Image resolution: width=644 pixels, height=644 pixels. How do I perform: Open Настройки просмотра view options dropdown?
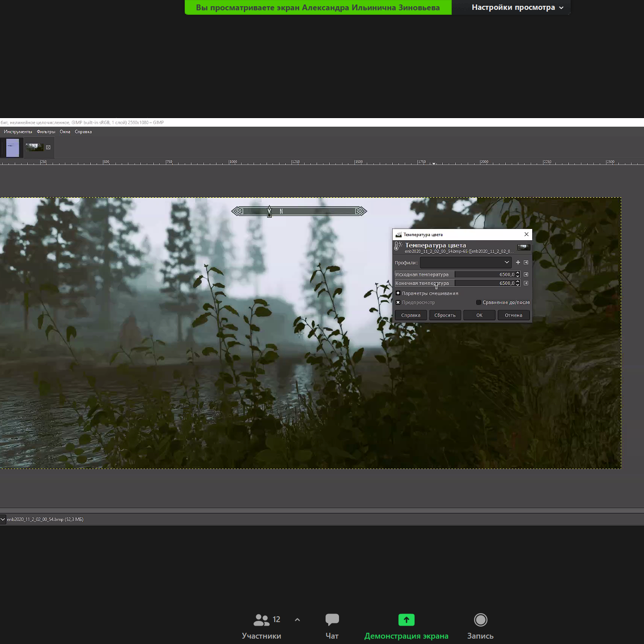(517, 8)
